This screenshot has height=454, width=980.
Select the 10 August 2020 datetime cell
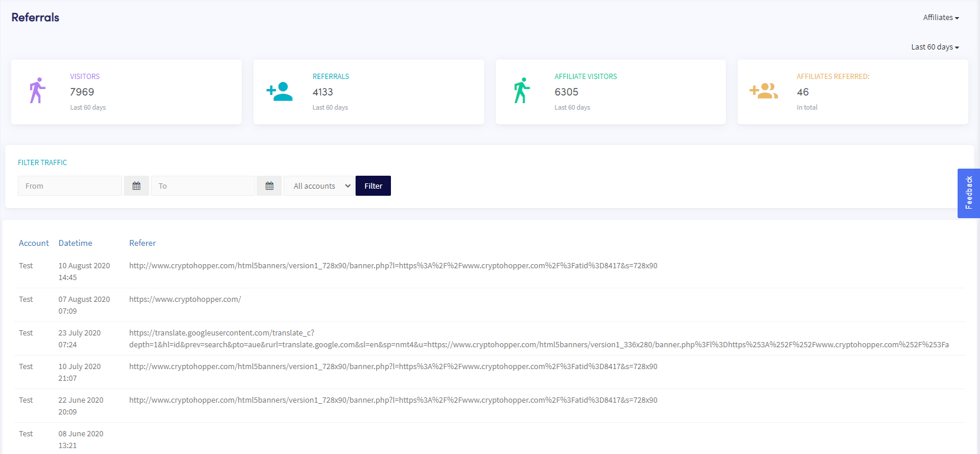pyautogui.click(x=84, y=271)
